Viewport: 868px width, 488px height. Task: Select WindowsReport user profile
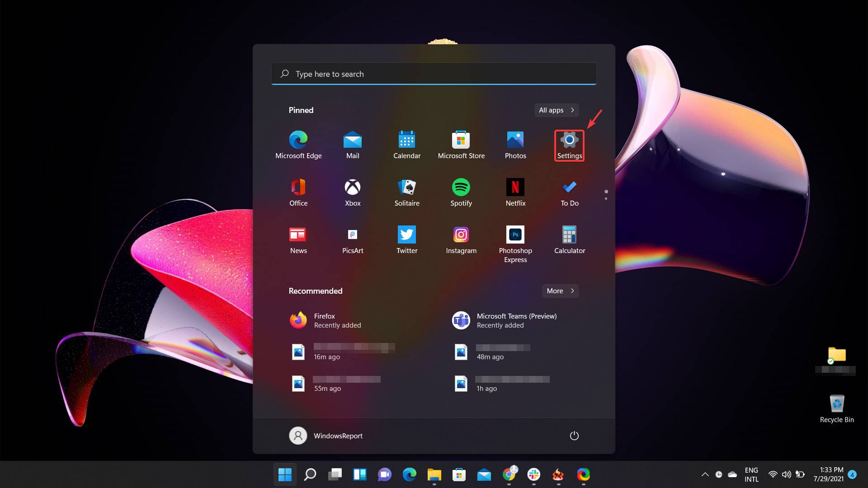click(325, 436)
